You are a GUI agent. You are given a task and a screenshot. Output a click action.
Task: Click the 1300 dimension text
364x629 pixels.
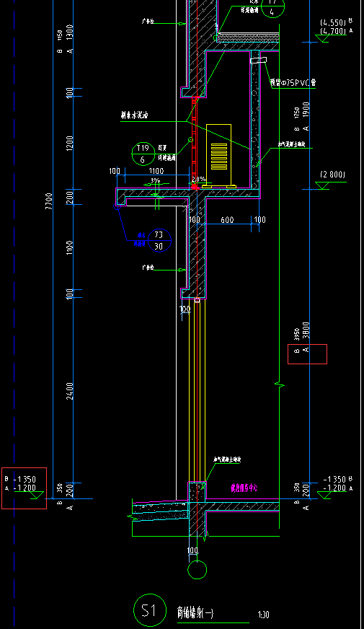click(70, 33)
